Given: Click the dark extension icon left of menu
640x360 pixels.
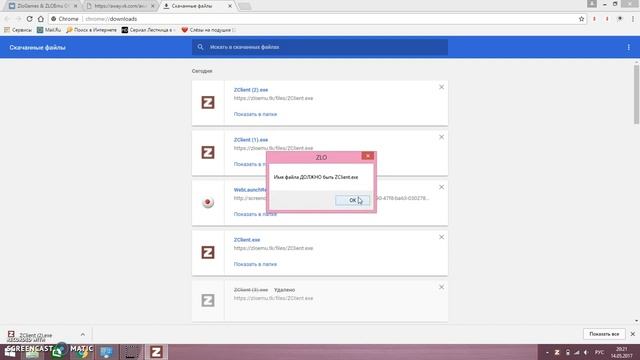Looking at the screenshot, I should (620, 19).
